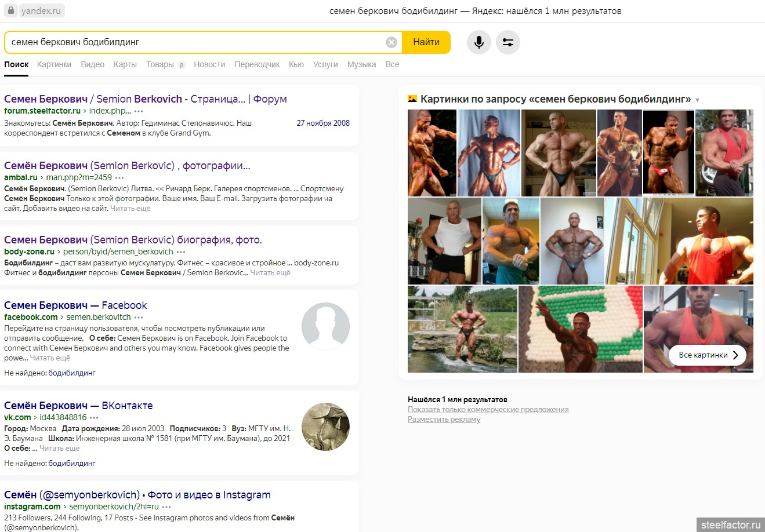Open white tank top man thumbnail
765x532 pixels.
444,241
